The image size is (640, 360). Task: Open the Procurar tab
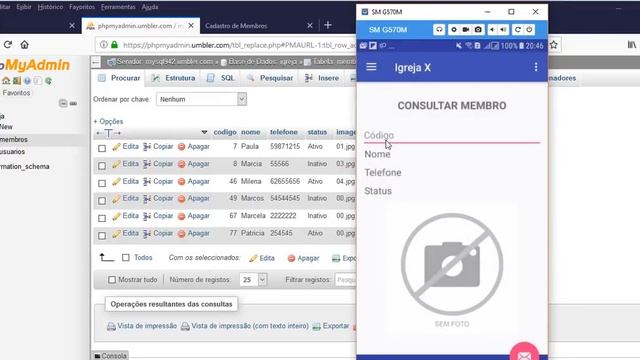(x=119, y=78)
